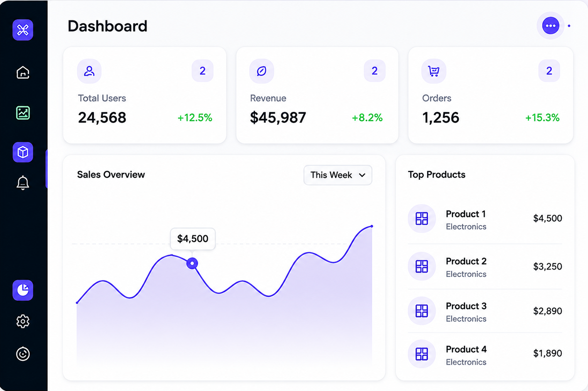The width and height of the screenshot is (588, 391).
Task: Open the pie chart analytics icon
Action: tap(23, 290)
